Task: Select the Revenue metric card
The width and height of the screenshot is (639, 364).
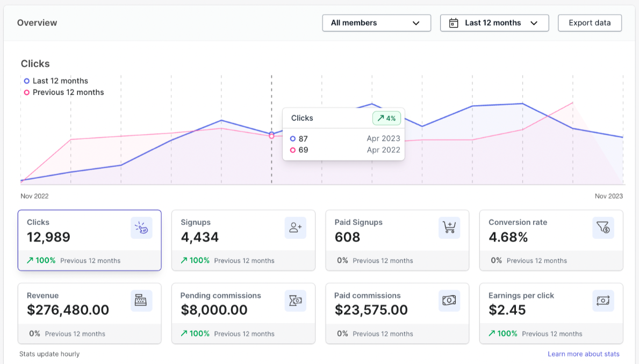Action: [90, 314]
